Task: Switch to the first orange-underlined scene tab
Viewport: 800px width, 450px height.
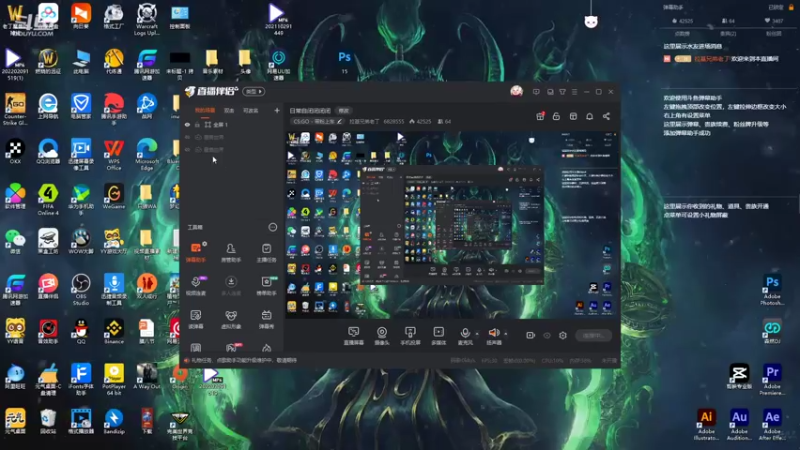Action: click(205, 111)
